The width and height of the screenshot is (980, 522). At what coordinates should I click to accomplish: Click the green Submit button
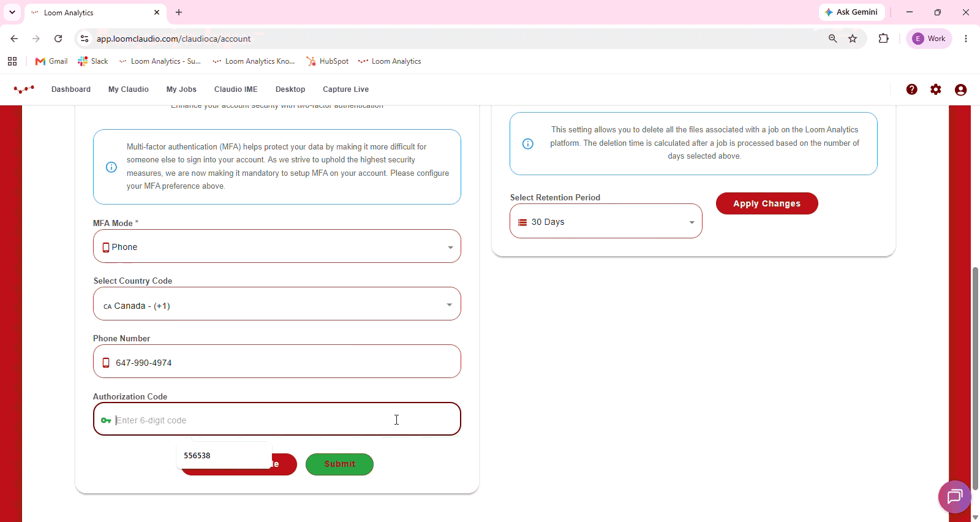click(x=339, y=464)
